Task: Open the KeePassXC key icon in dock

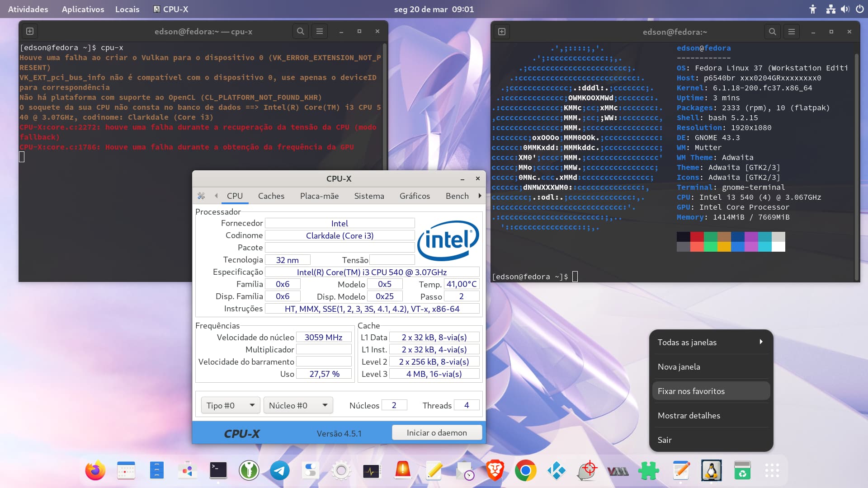Action: 249,471
